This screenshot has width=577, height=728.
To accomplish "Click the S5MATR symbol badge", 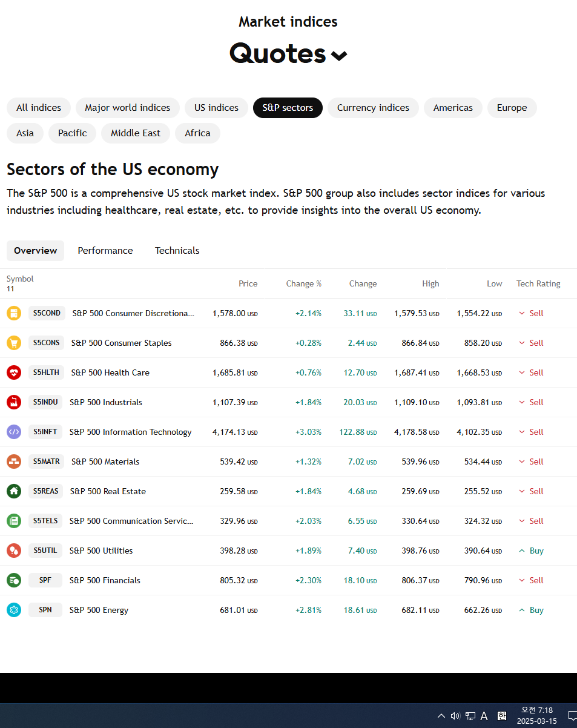I will (x=46, y=462).
